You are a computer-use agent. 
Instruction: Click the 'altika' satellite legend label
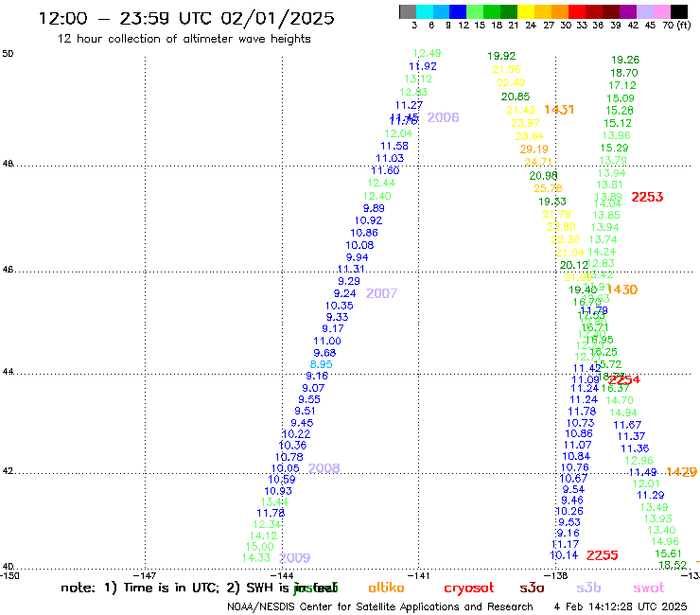click(x=386, y=588)
